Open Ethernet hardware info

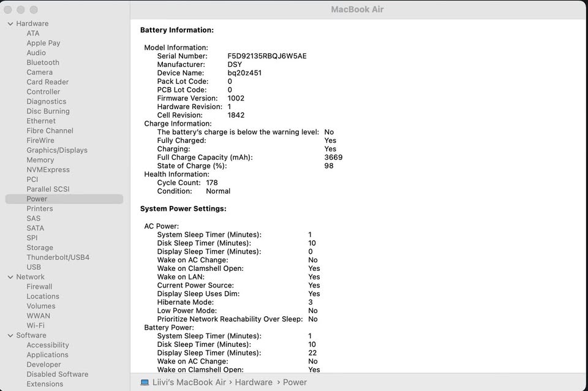pyautogui.click(x=41, y=121)
